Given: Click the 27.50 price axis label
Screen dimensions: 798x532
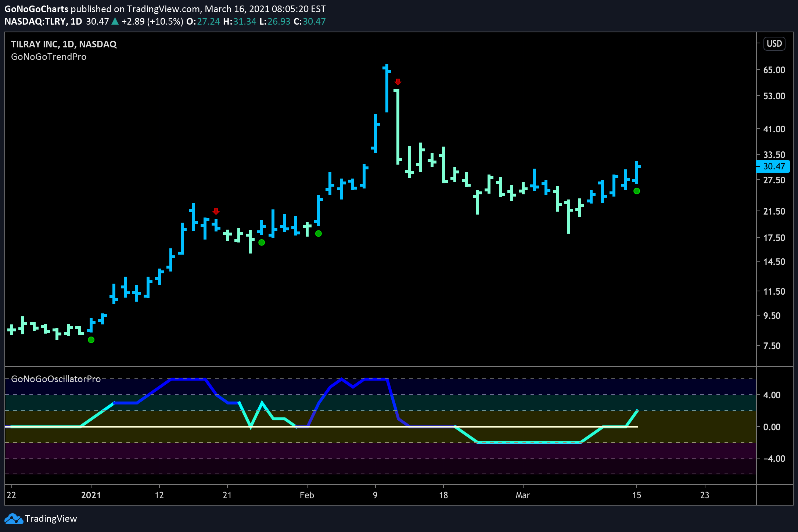Looking at the screenshot, I should pyautogui.click(x=774, y=180).
